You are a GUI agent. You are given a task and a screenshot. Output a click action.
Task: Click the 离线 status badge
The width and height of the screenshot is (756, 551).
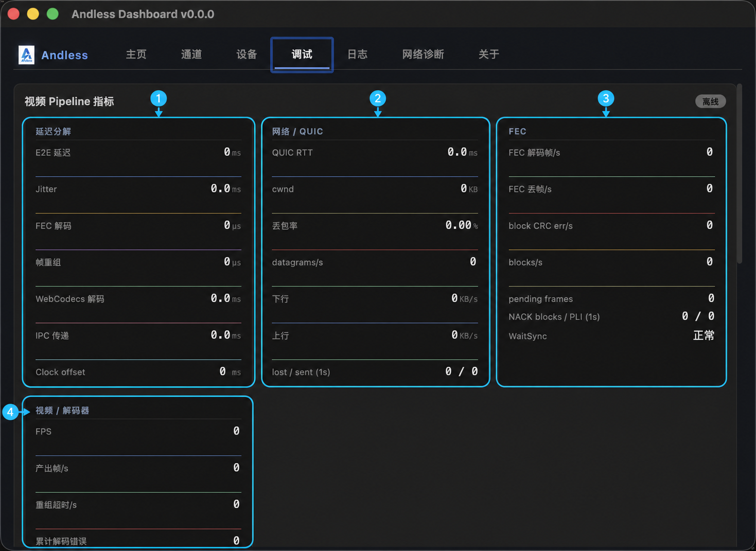pos(710,101)
